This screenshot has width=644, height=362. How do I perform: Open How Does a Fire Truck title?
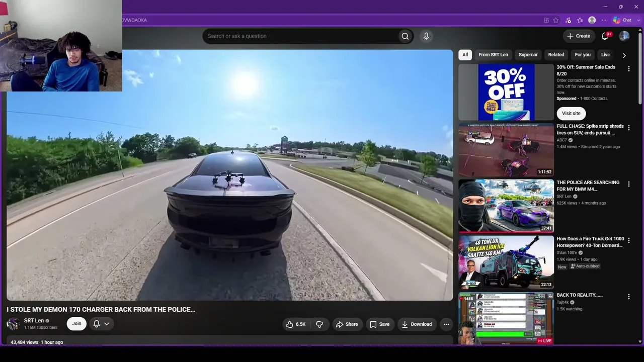click(590, 242)
